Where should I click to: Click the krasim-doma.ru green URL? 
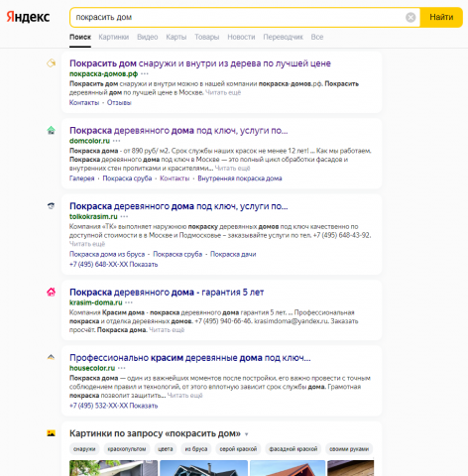point(96,302)
